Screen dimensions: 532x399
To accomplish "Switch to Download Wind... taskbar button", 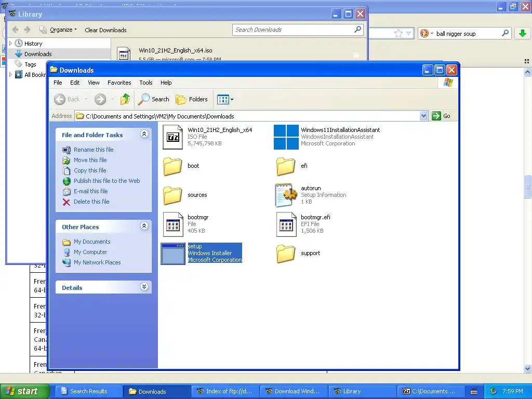I will [x=293, y=391].
